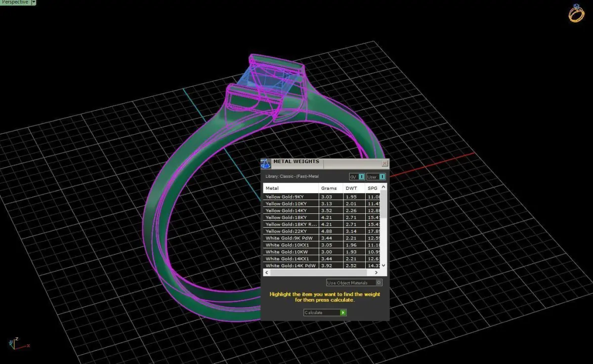The width and height of the screenshot is (593, 364).
Task: Click the Calculate button
Action: (325, 313)
